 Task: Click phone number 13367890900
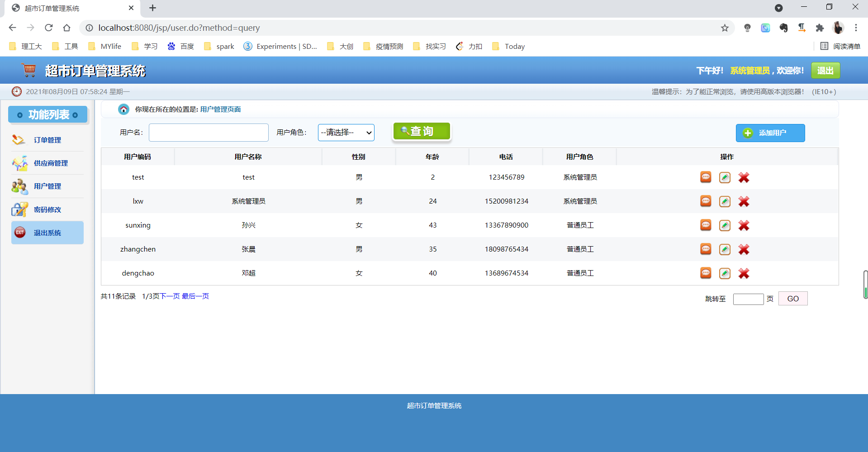point(507,225)
